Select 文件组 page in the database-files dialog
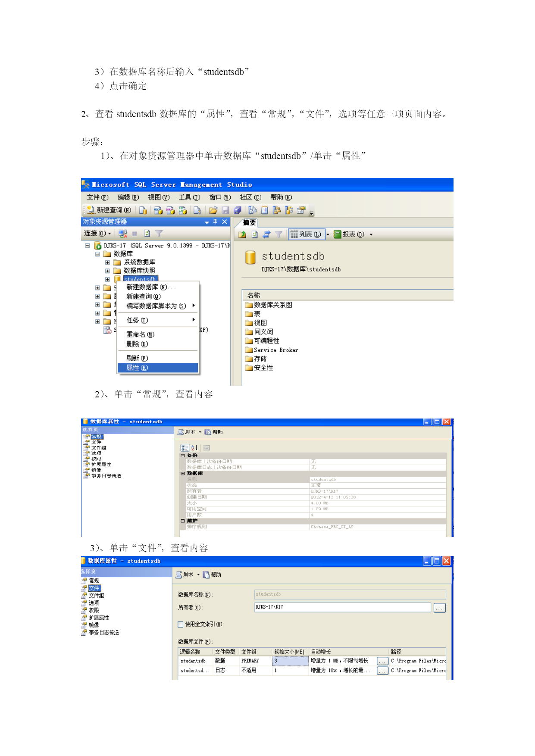 (x=93, y=596)
